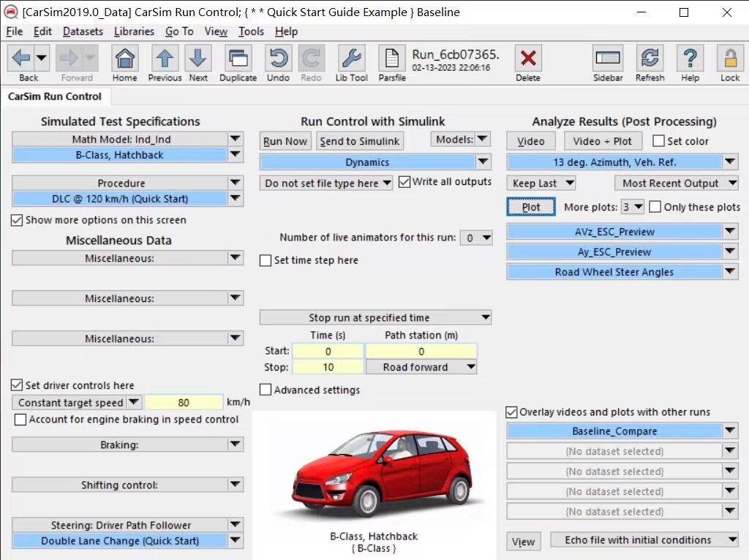Click the Path station start field

pyautogui.click(x=421, y=352)
